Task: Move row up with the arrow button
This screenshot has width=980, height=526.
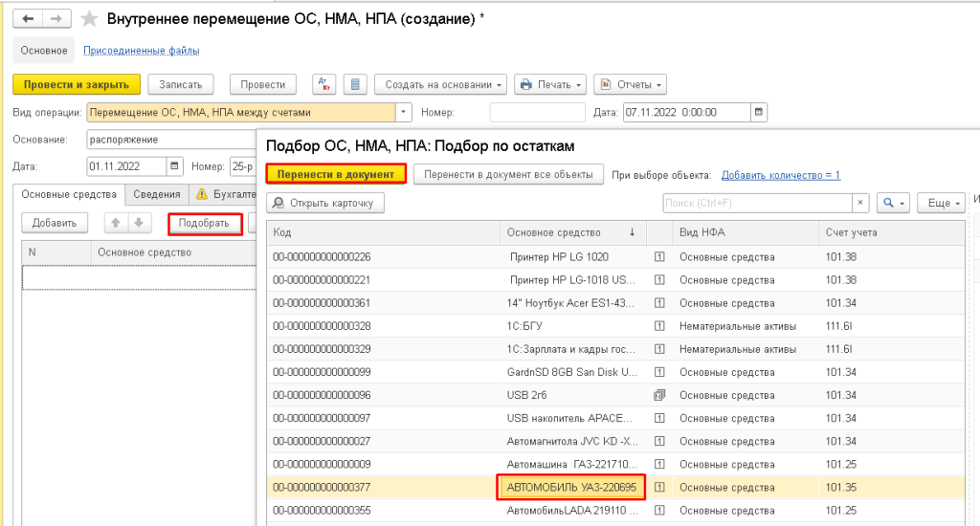Action: pos(116,223)
